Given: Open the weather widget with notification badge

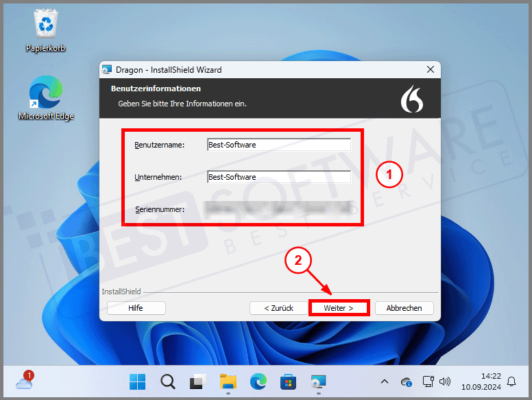Looking at the screenshot, I should 25,381.
